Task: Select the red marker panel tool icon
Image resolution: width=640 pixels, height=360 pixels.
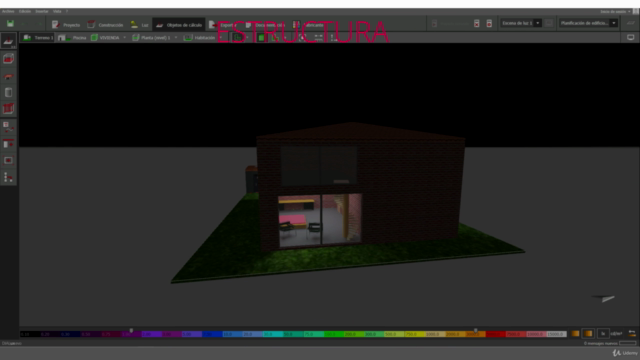Action: (x=9, y=144)
